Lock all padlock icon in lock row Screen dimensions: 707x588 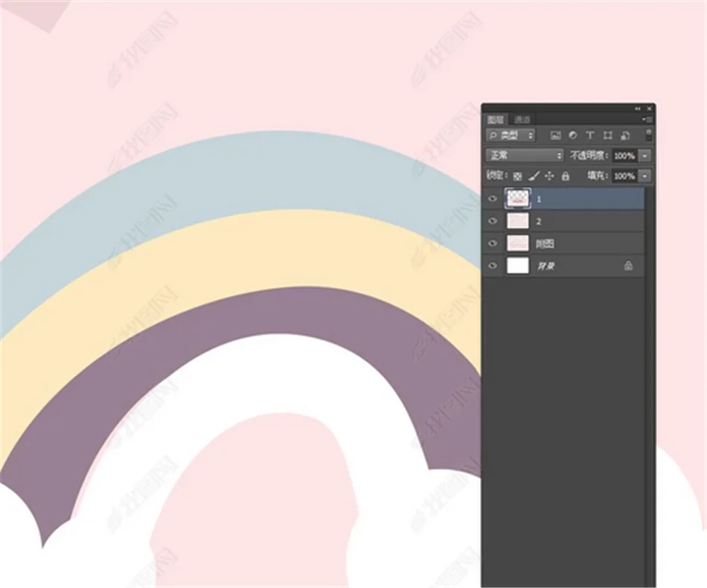[566, 176]
